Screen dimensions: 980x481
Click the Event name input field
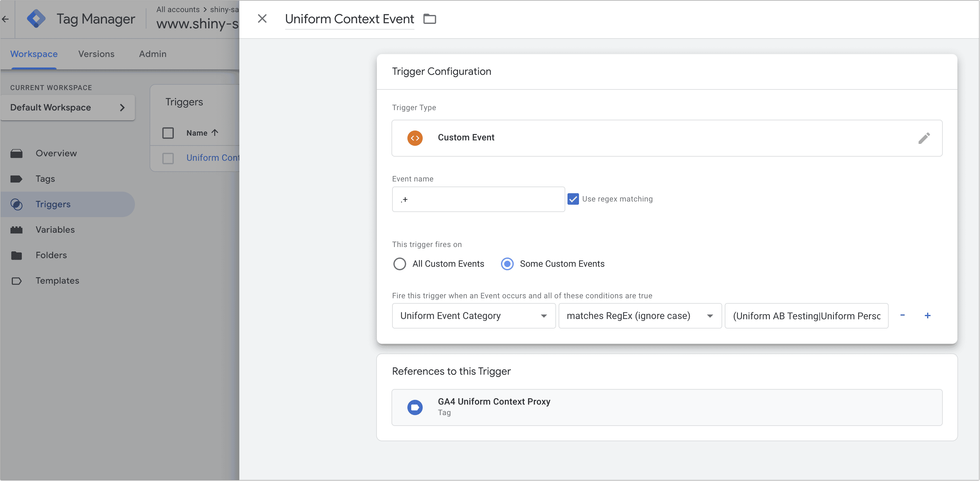point(478,199)
